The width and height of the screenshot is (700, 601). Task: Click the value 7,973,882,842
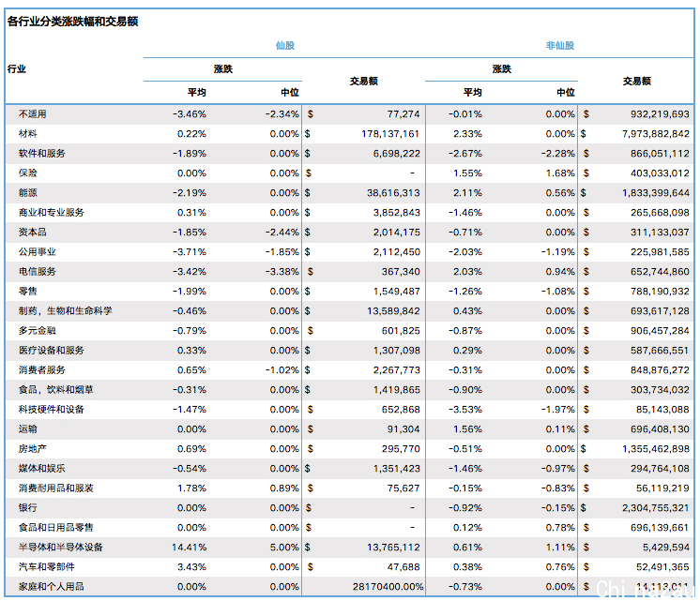(x=656, y=134)
